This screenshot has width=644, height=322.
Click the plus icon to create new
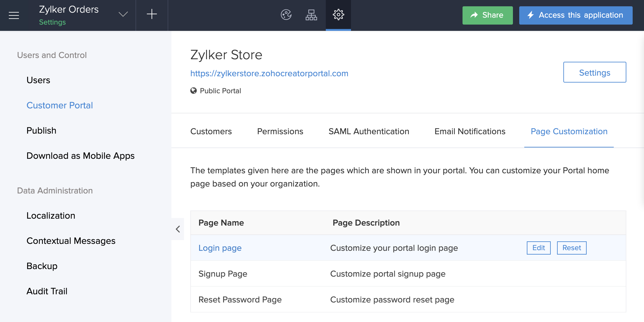pos(152,14)
